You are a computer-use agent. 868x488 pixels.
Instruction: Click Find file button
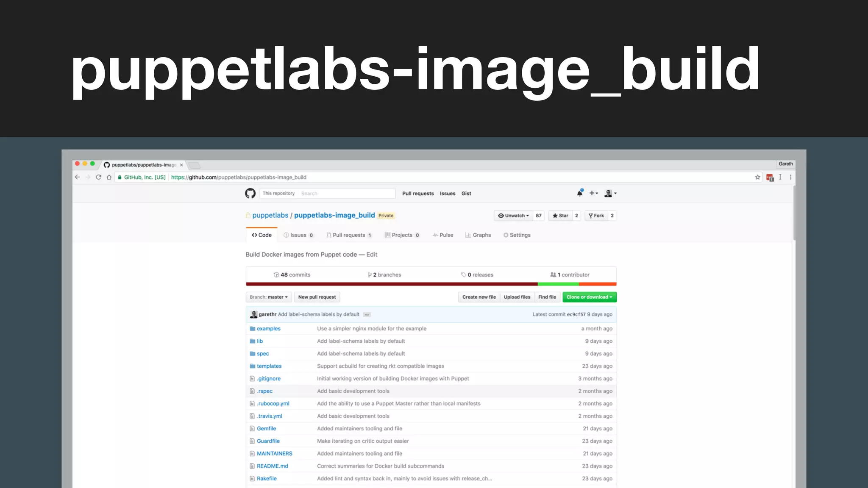[547, 297]
